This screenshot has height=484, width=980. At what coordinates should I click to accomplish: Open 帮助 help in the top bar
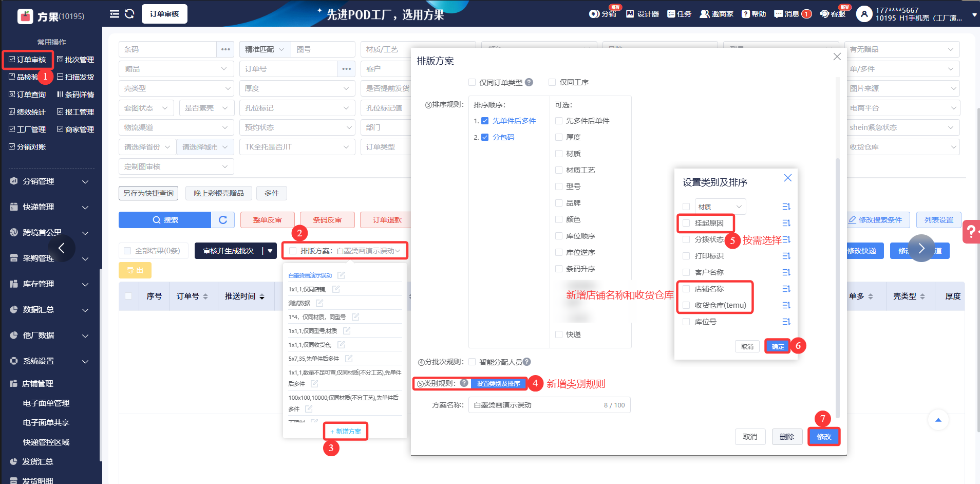coord(753,14)
